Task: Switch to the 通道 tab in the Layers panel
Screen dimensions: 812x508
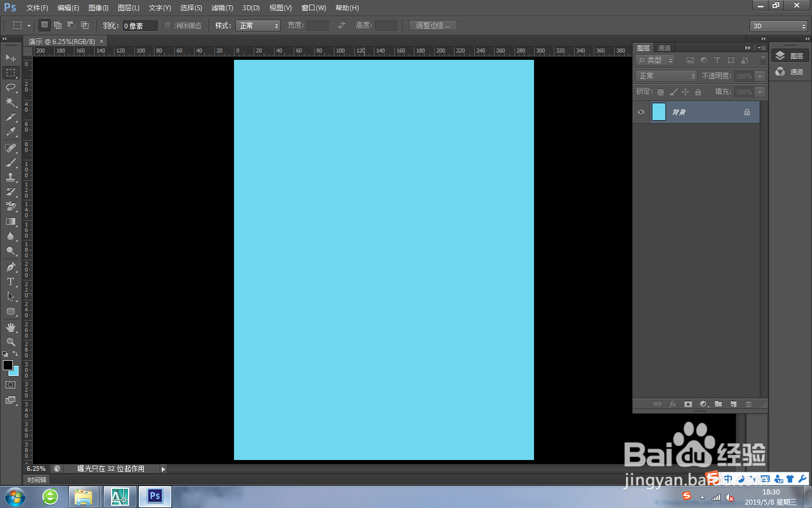Action: (x=664, y=48)
